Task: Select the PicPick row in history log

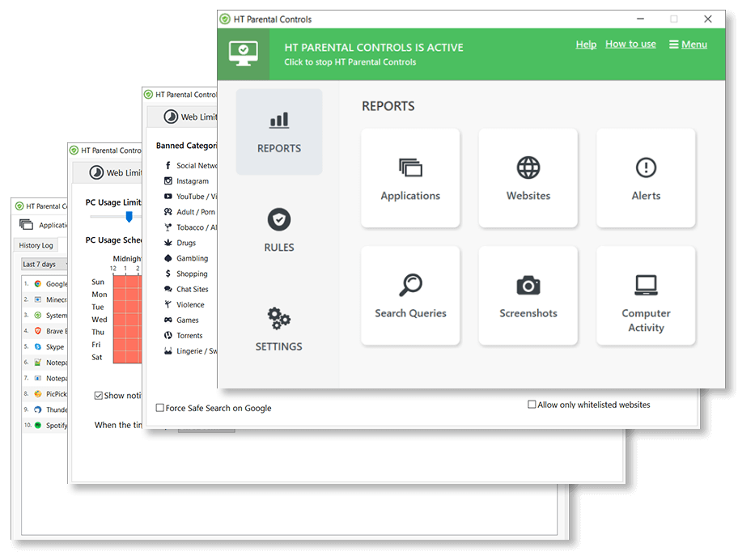Action: pos(45,394)
